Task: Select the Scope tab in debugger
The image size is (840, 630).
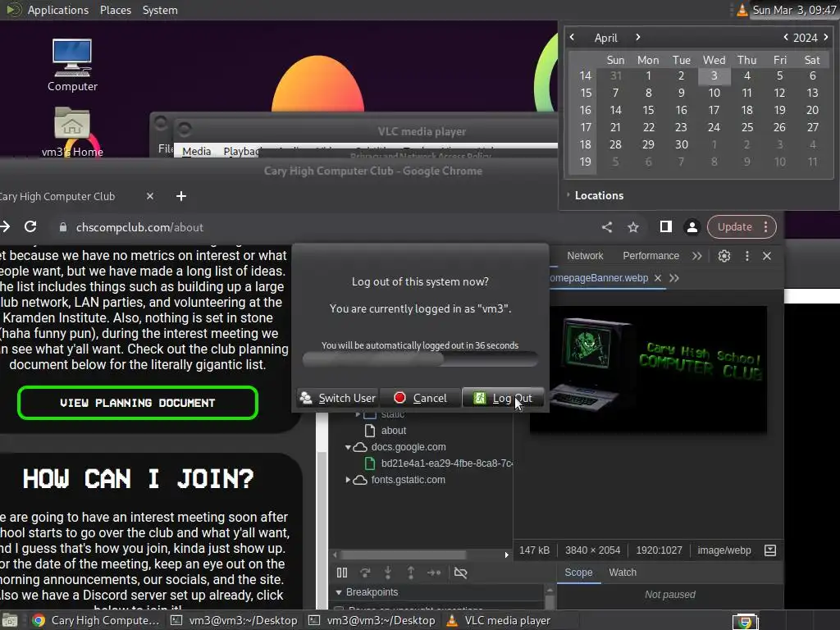Action: point(578,572)
